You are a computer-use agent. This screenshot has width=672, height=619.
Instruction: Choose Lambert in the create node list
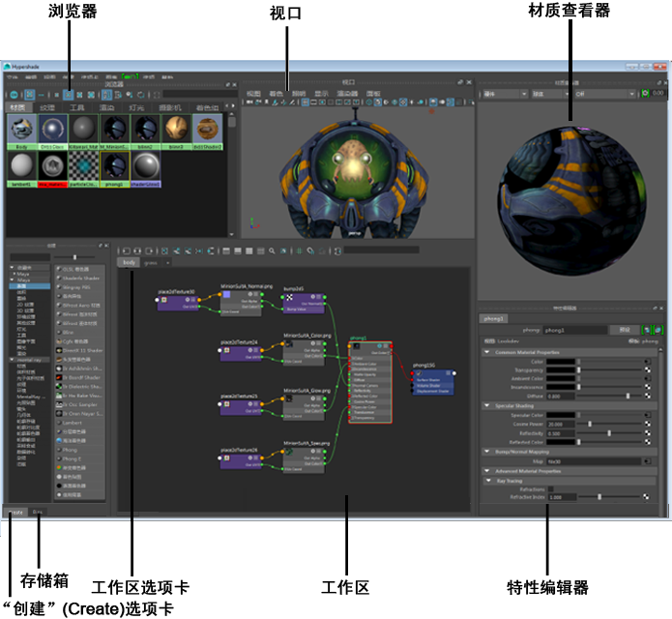point(79,423)
